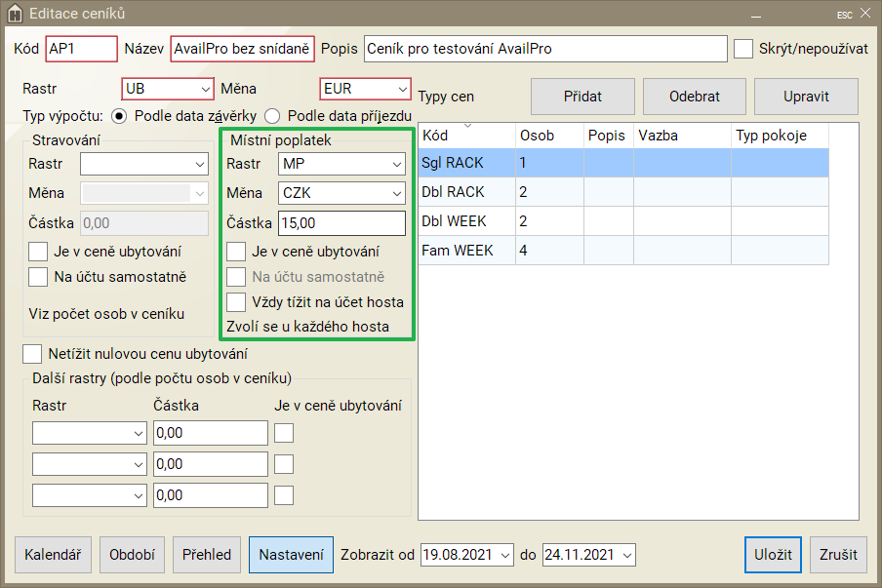Toggle Vždy tížit na účet hosta checkbox
Viewport: 882px width, 588px height.
point(235,301)
